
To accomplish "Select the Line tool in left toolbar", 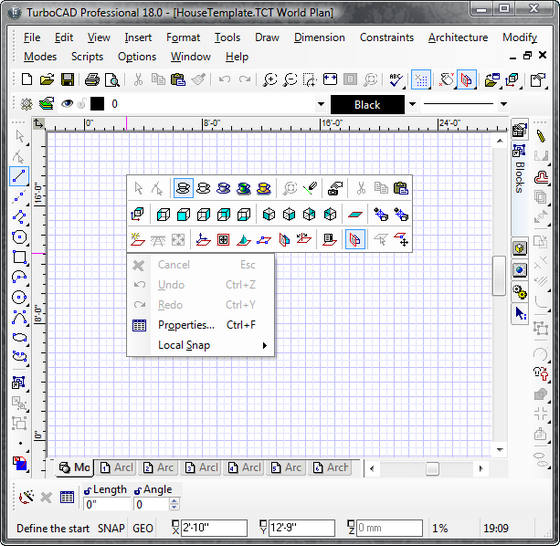I will [19, 176].
